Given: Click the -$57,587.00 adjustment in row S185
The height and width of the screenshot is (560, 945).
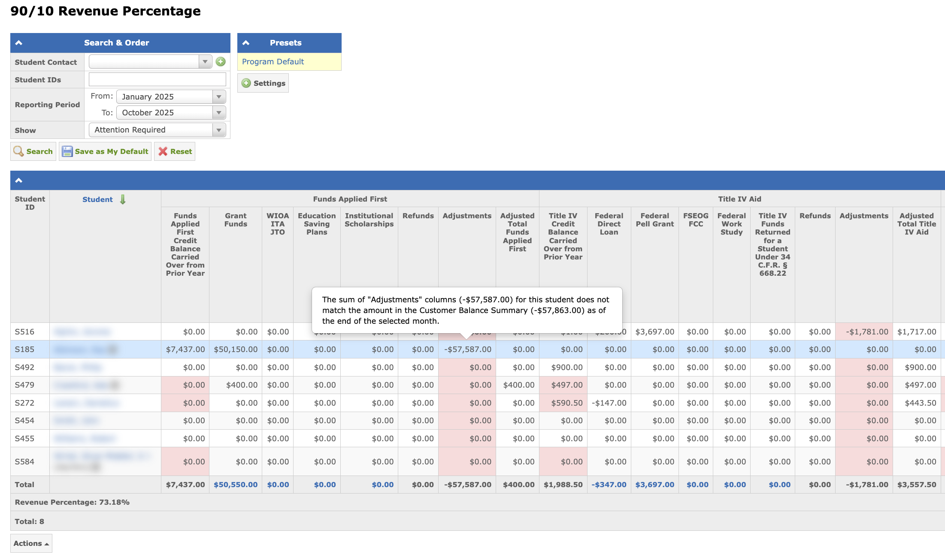Looking at the screenshot, I should (x=467, y=349).
